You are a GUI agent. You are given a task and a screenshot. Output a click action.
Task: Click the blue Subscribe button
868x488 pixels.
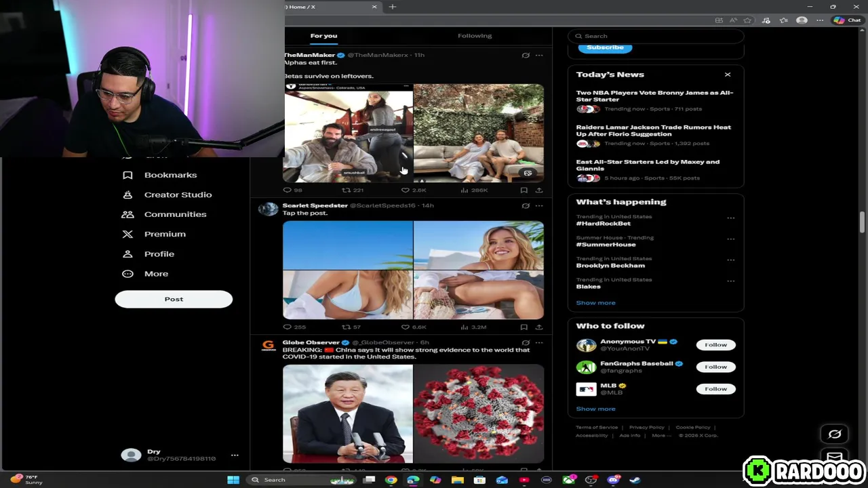[605, 48]
